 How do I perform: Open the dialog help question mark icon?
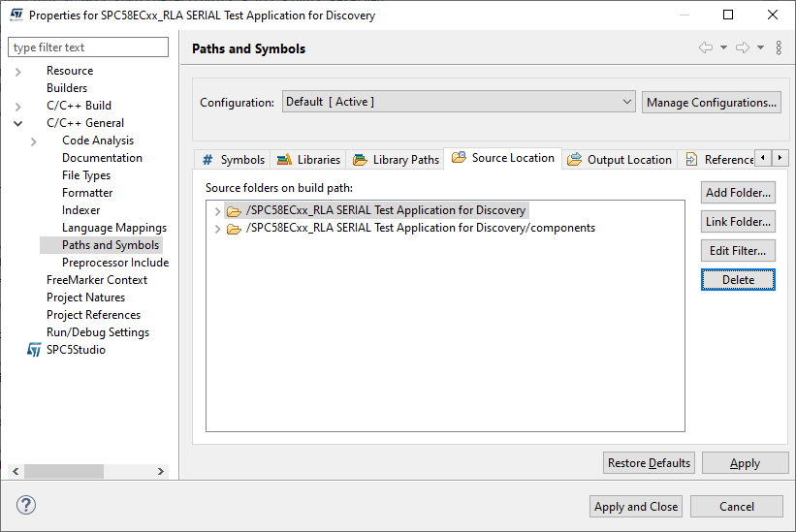(26, 505)
